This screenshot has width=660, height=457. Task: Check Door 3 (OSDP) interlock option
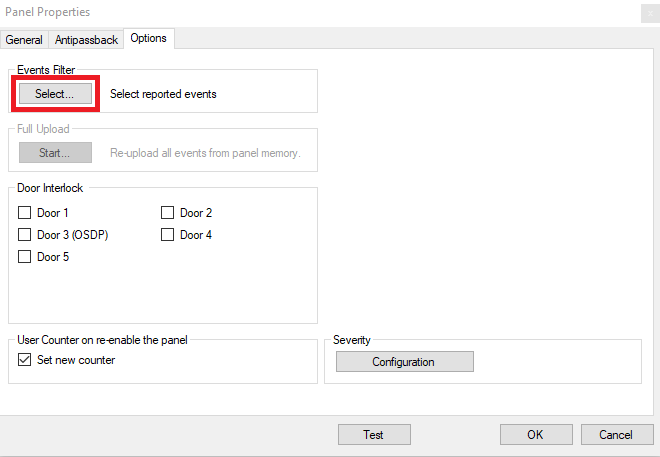(x=24, y=234)
